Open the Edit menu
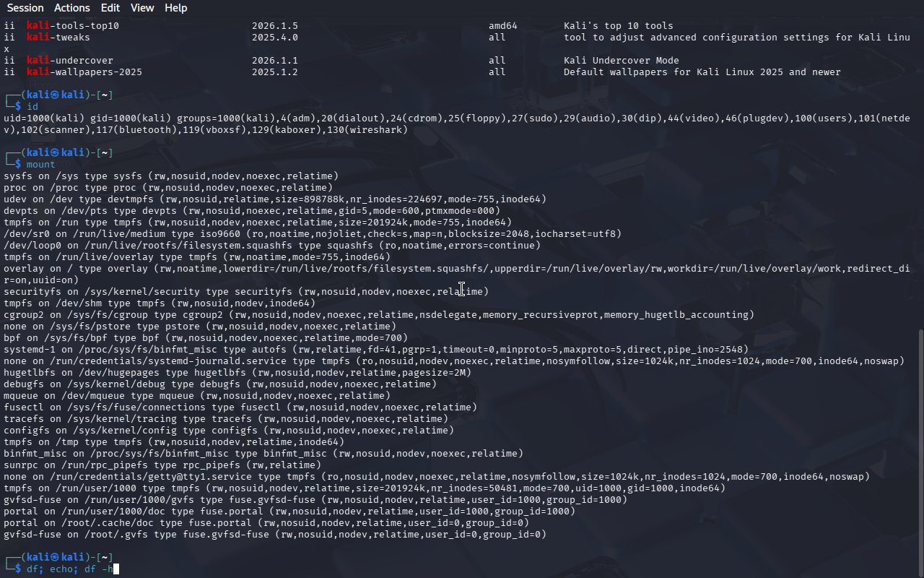 [110, 8]
